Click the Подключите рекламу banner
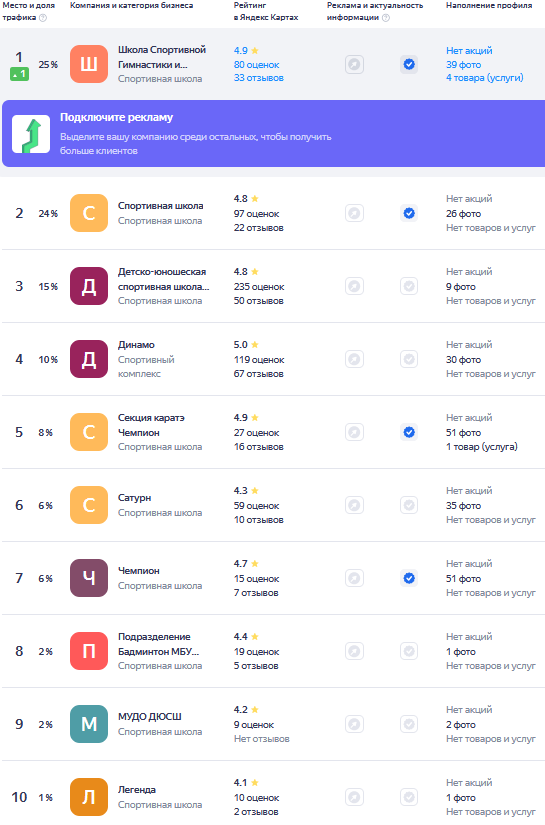Screen dimensions: 545x825 tap(274, 134)
